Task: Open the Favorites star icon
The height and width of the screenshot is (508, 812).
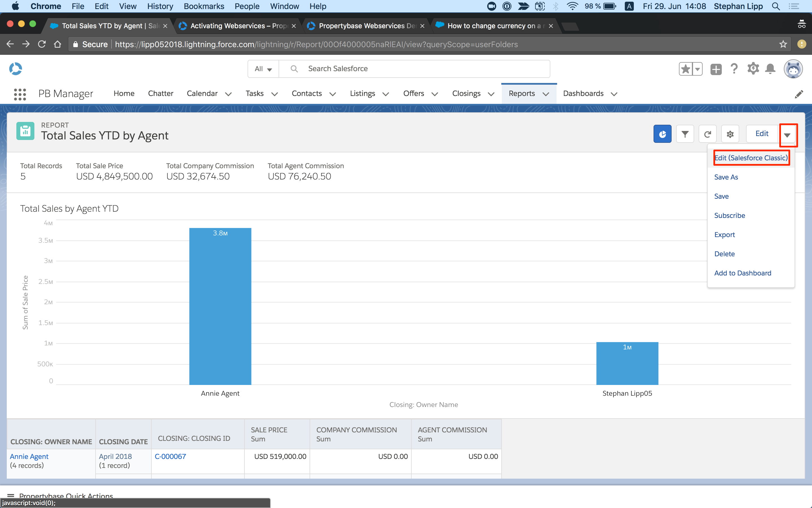Action: (x=685, y=69)
